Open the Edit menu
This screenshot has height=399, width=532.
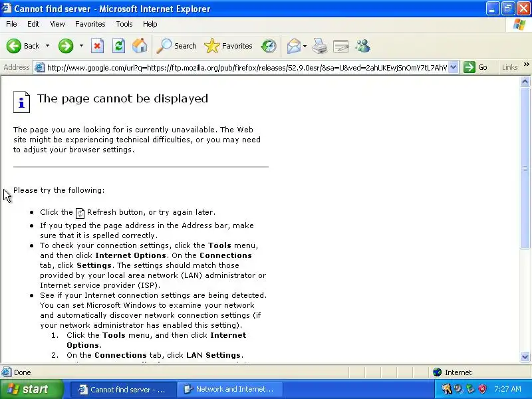tap(33, 24)
